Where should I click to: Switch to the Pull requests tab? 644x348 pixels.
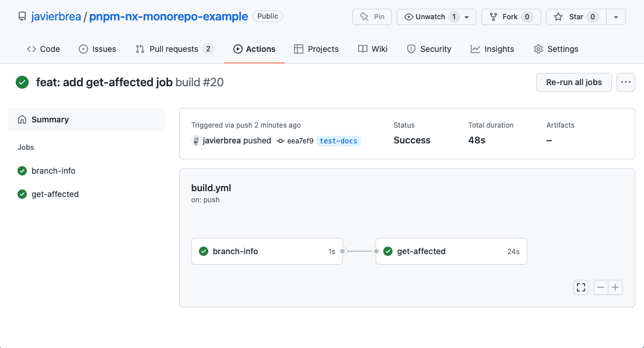click(x=174, y=49)
